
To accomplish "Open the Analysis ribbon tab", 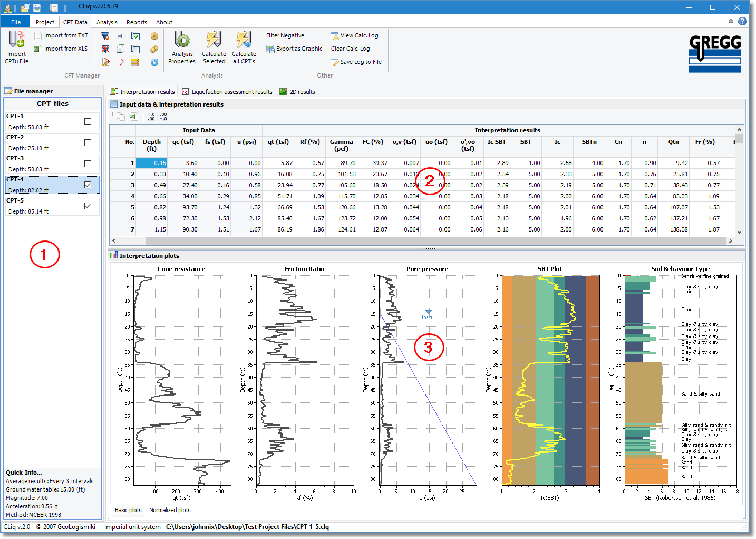I will point(106,22).
